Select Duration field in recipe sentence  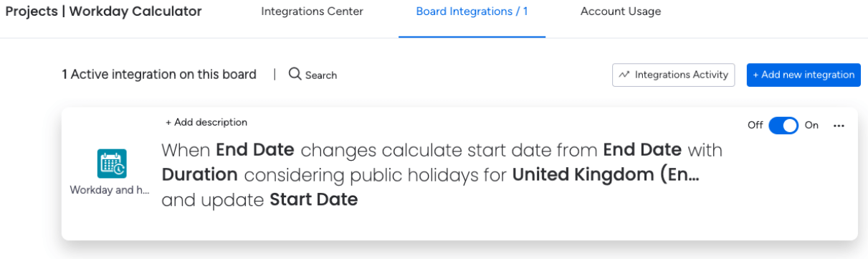[200, 174]
